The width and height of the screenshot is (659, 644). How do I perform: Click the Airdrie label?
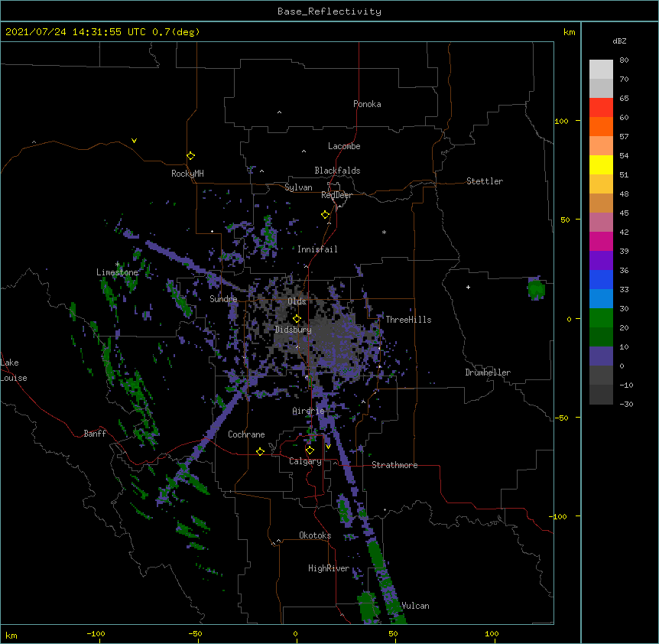click(309, 411)
